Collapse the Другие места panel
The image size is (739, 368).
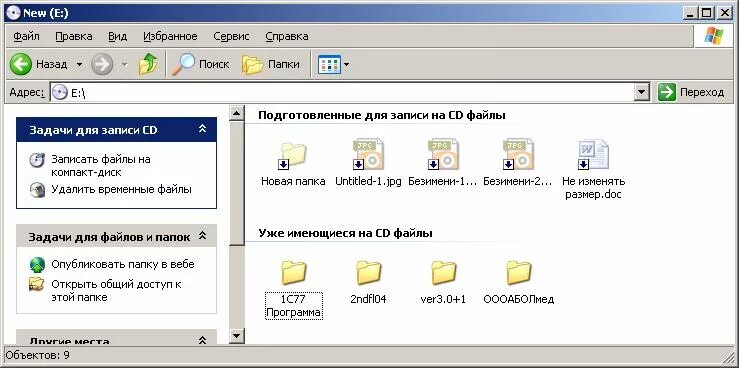(x=202, y=339)
